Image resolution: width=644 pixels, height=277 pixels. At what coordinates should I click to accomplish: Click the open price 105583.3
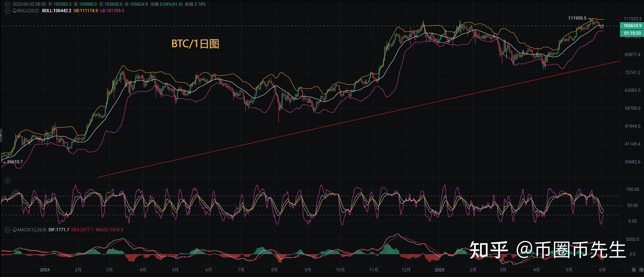62,4
